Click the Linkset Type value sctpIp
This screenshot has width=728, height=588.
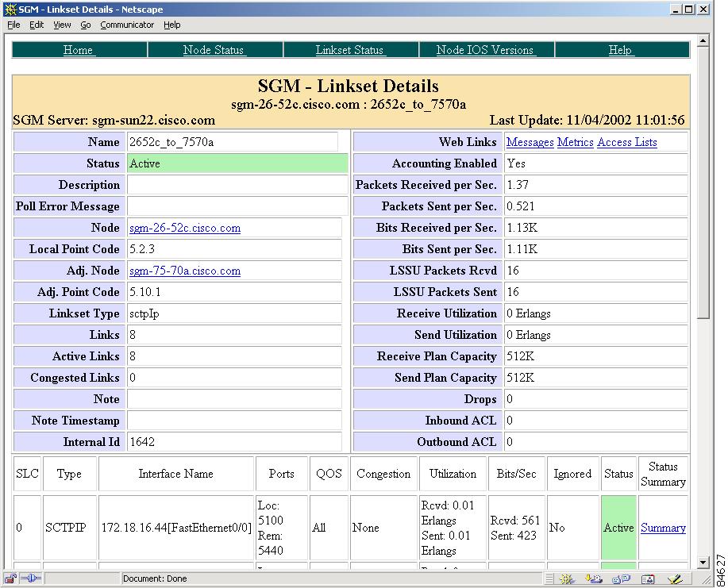(144, 313)
